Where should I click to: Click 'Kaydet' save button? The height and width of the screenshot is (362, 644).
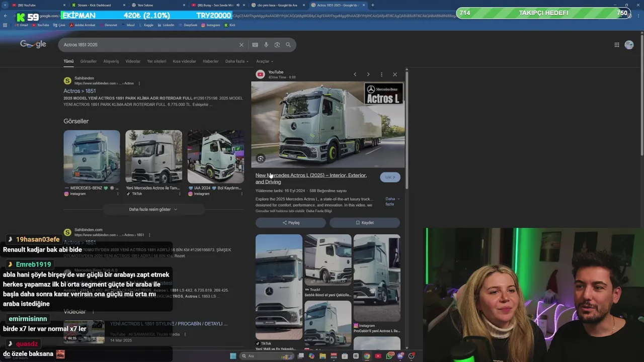tap(365, 223)
